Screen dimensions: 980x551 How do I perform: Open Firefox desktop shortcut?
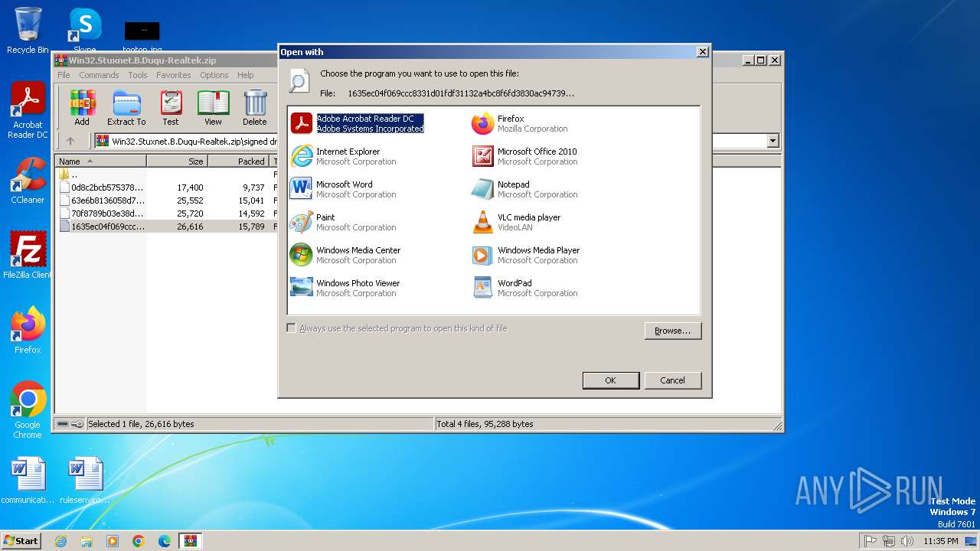(x=28, y=331)
